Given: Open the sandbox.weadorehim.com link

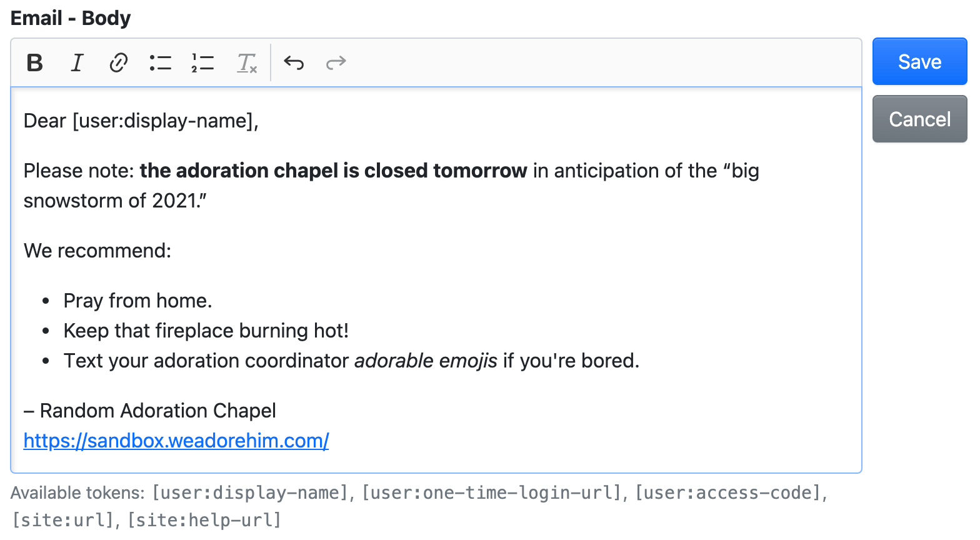Looking at the screenshot, I should pyautogui.click(x=176, y=441).
